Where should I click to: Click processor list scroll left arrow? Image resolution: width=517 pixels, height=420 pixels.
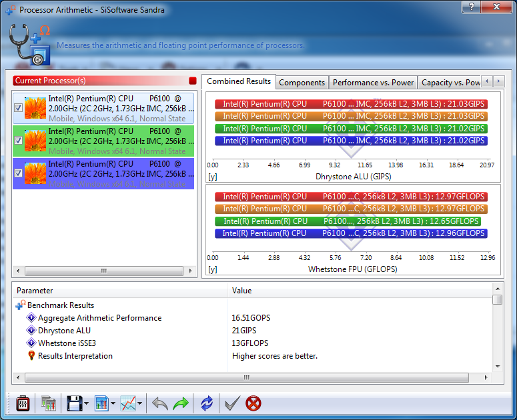pyautogui.click(x=18, y=271)
